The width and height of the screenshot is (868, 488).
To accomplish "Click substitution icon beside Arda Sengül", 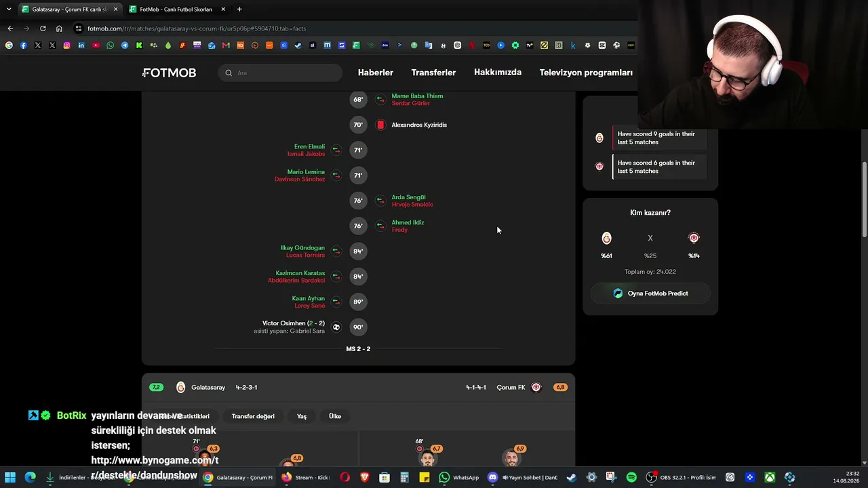I will pos(380,201).
